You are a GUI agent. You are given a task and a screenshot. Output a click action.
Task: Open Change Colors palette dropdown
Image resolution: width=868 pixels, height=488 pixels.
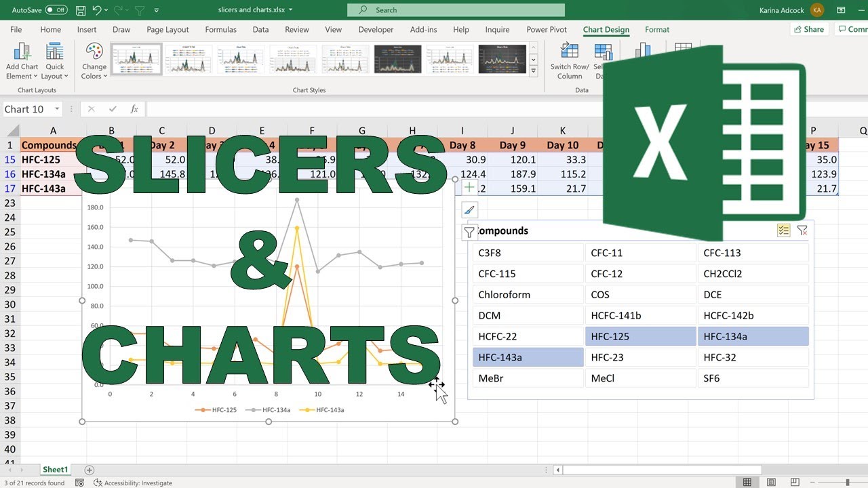pos(94,61)
